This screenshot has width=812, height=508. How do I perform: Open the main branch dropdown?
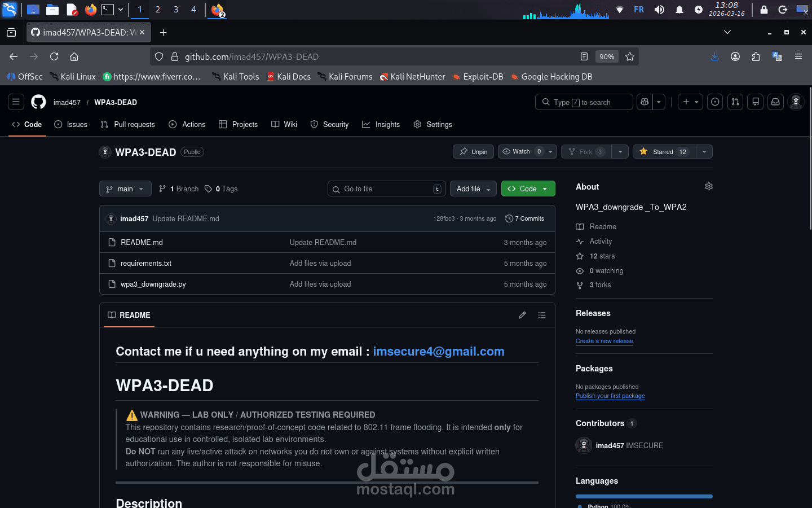[125, 189]
